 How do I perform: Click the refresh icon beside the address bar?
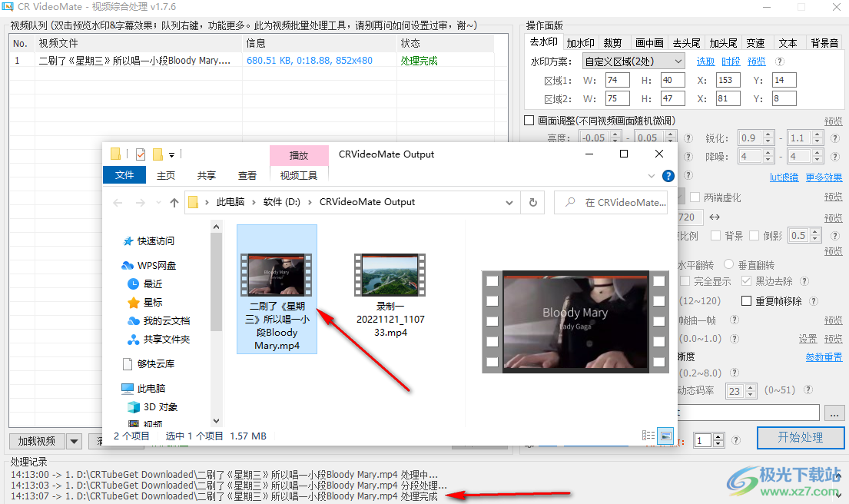[x=532, y=203]
